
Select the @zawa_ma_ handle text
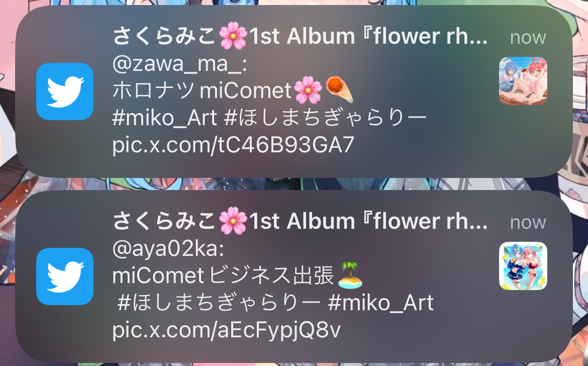(x=179, y=64)
